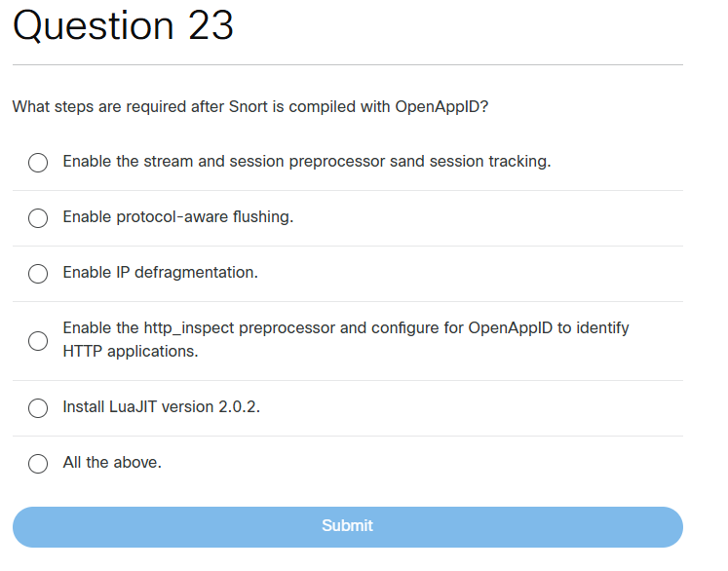The image size is (728, 571).
Task: Click the word 'Snort' in the question
Action: coord(249,106)
